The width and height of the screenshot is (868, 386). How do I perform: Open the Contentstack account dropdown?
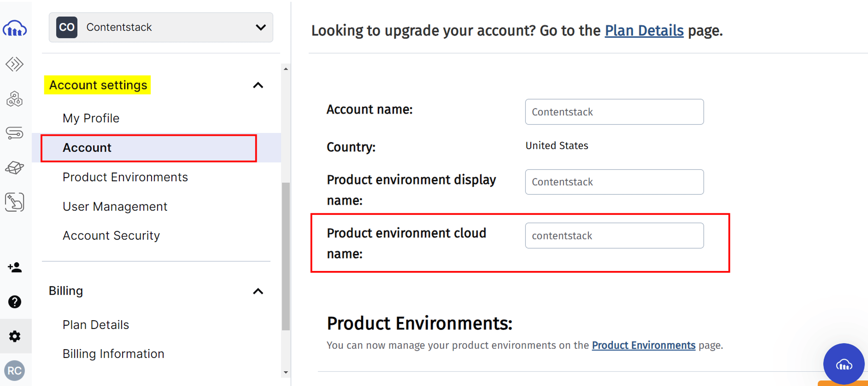pyautogui.click(x=161, y=27)
